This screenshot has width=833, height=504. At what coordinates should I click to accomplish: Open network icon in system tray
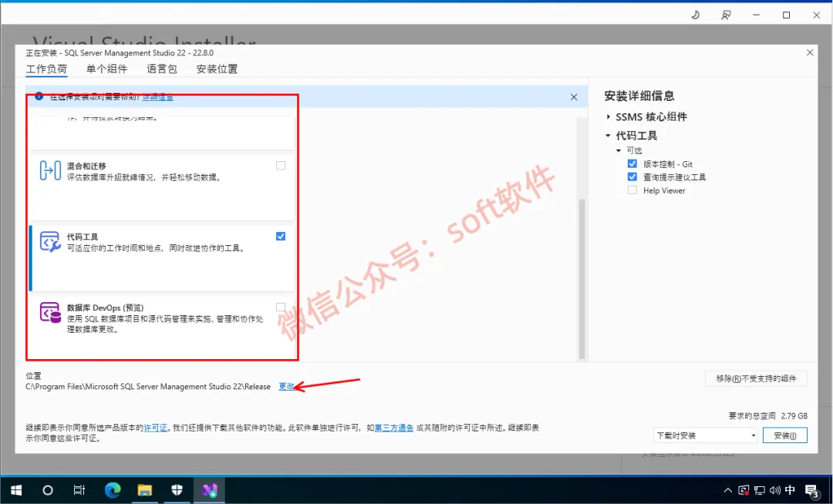click(760, 490)
